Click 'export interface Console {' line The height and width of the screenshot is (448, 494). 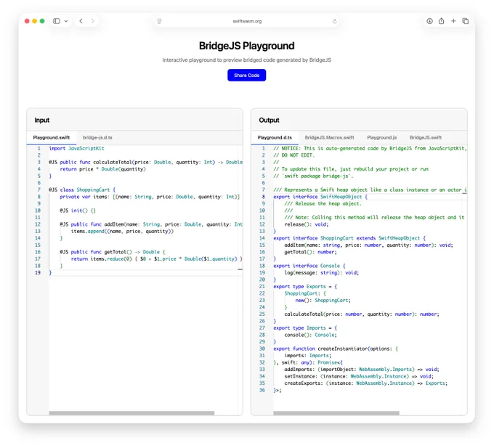309,266
